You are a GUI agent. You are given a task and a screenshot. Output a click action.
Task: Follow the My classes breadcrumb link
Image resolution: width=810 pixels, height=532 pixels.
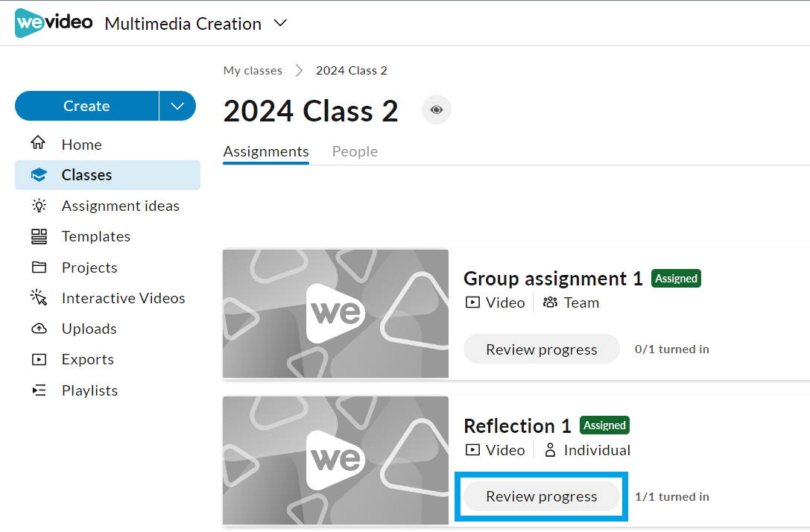click(253, 70)
